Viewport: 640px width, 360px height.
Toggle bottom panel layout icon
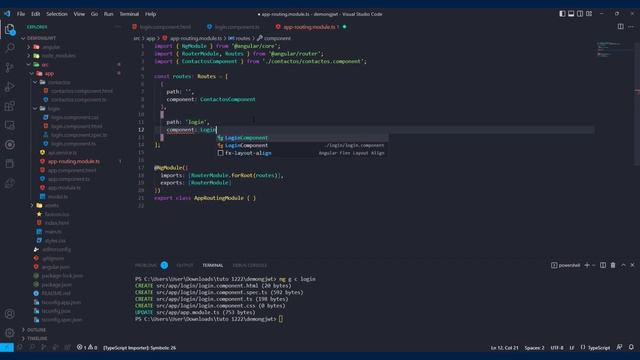coord(571,13)
